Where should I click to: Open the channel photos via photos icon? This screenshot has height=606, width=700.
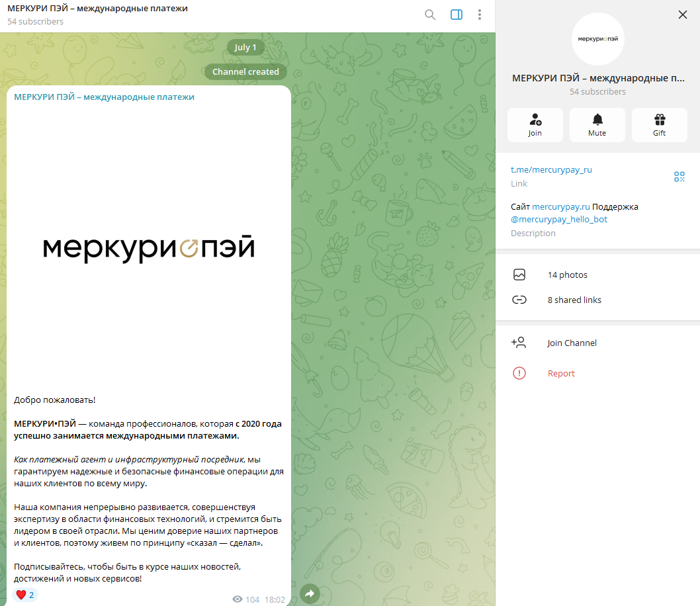[519, 275]
